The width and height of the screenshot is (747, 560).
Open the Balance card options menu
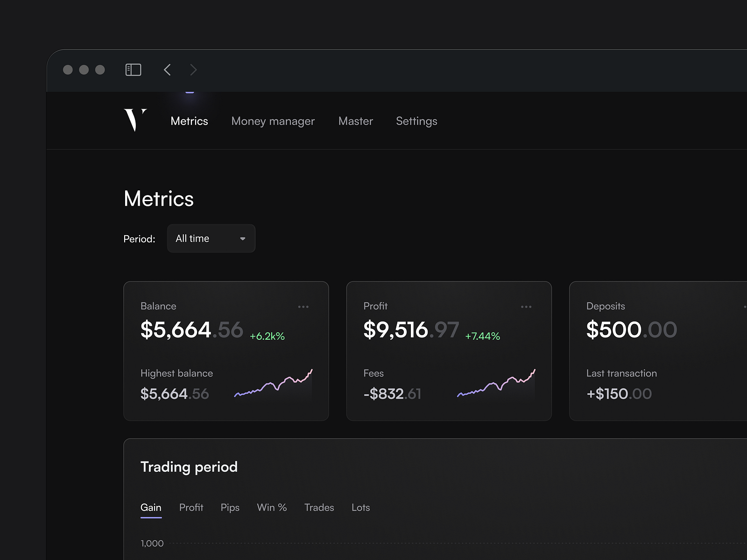[303, 307]
